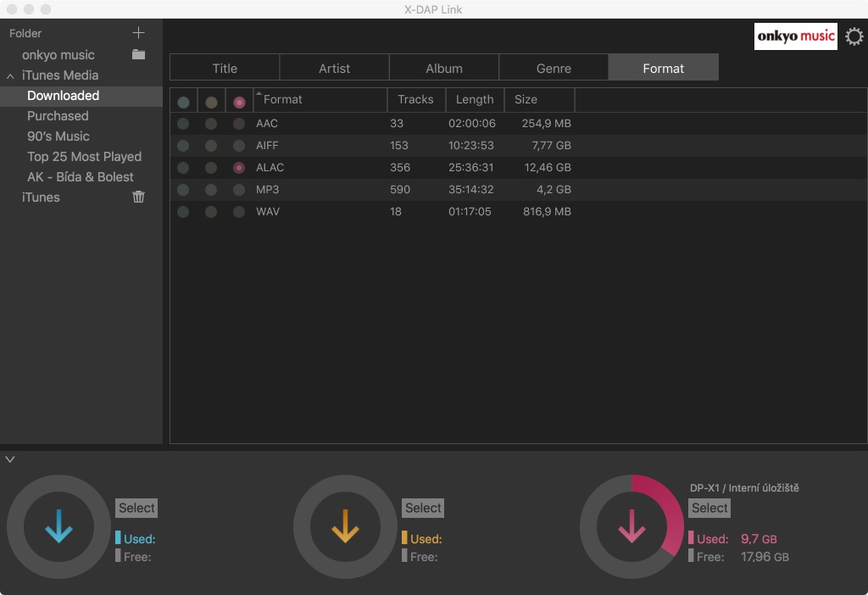This screenshot has height=595, width=868.
Task: Switch to the Artist tab
Action: 334,68
